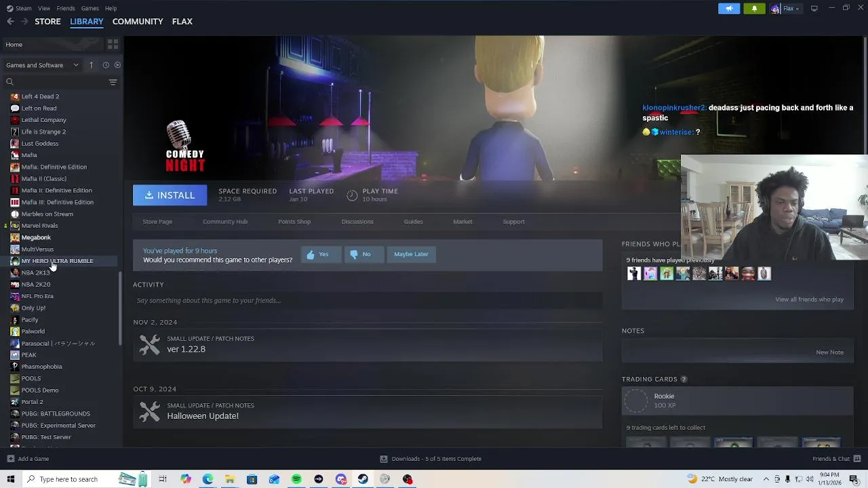Toggle ready-to-play filter icon

click(x=117, y=65)
